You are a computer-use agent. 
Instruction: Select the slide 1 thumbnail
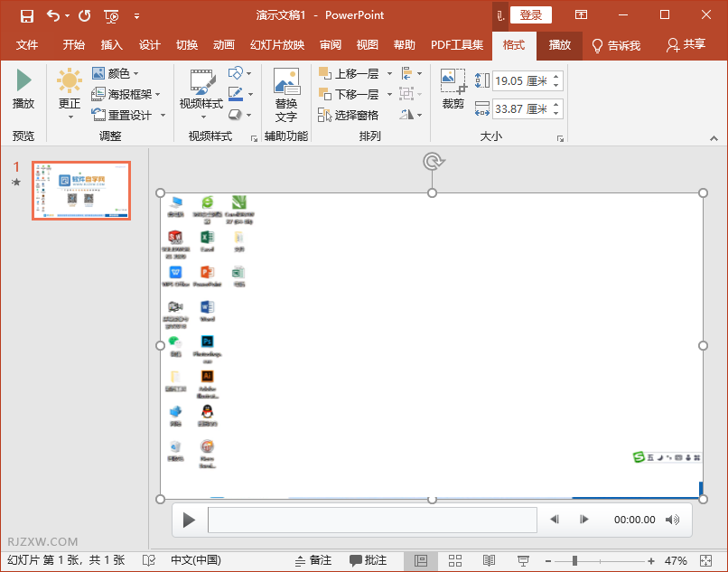coord(81,191)
